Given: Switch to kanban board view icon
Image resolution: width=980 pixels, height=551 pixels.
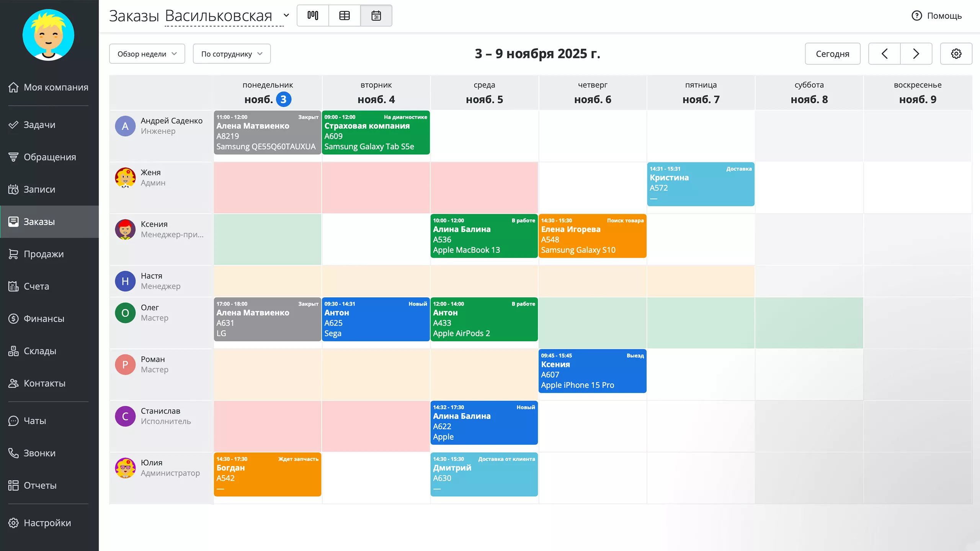Looking at the screenshot, I should [313, 16].
